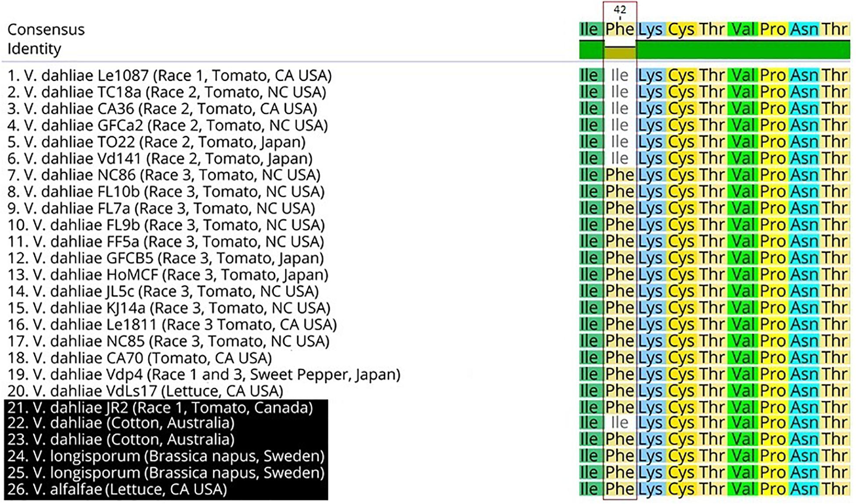Select sequence 17 V. dahliae NC85
Screen dimensions: 856x504
coord(168,341)
